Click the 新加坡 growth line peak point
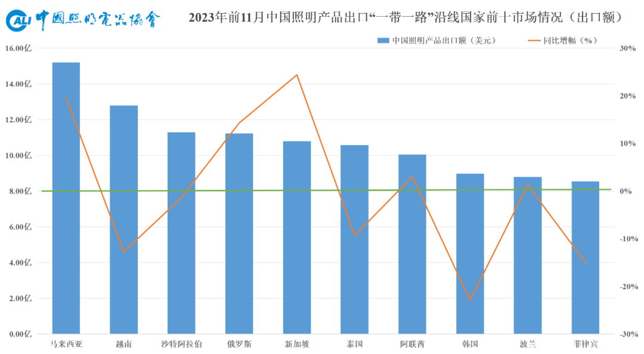The height and width of the screenshot is (354, 644). (x=297, y=75)
